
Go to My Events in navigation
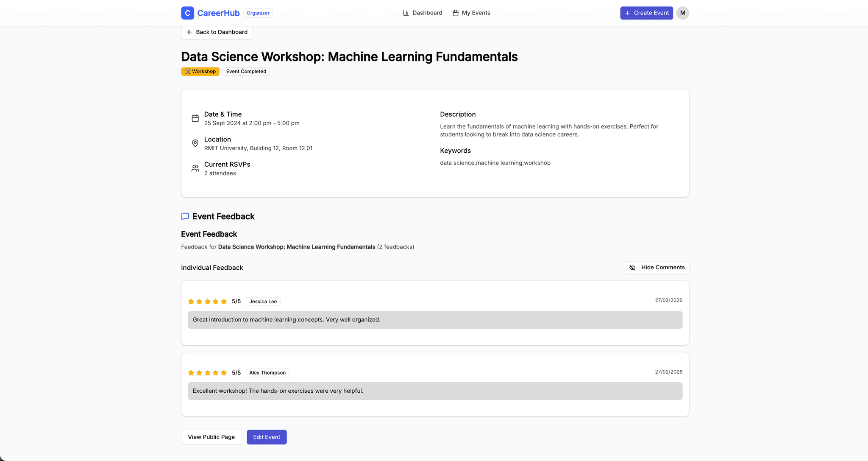(476, 13)
